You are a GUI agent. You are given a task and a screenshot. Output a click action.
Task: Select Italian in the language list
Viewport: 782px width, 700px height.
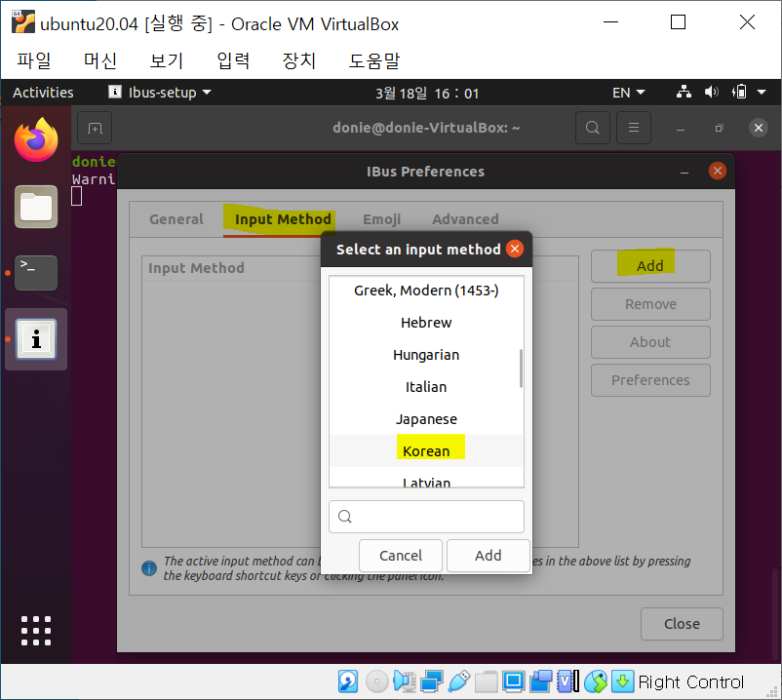426,387
